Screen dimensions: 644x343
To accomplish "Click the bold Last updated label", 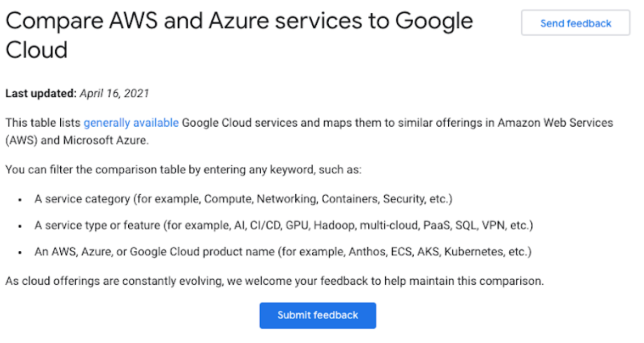I will (x=41, y=94).
